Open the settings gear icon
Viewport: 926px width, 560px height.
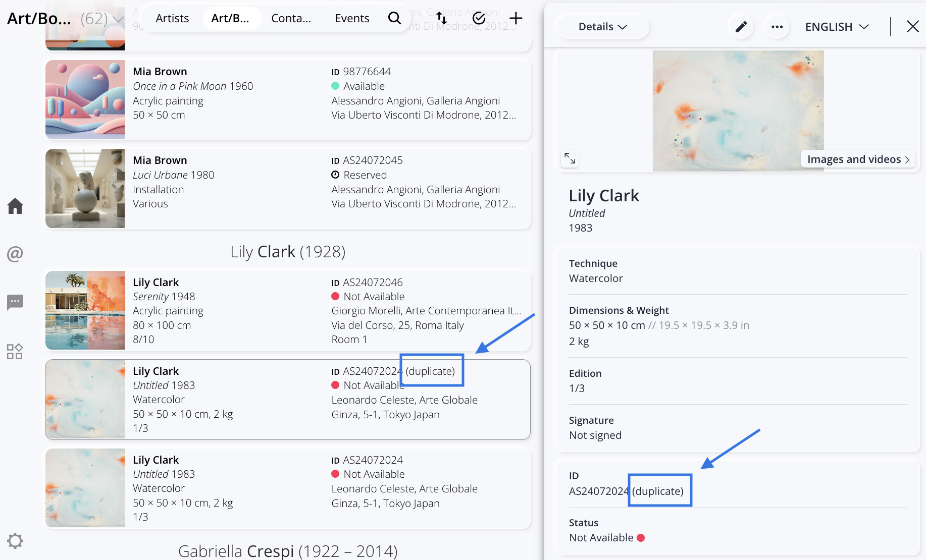click(15, 541)
